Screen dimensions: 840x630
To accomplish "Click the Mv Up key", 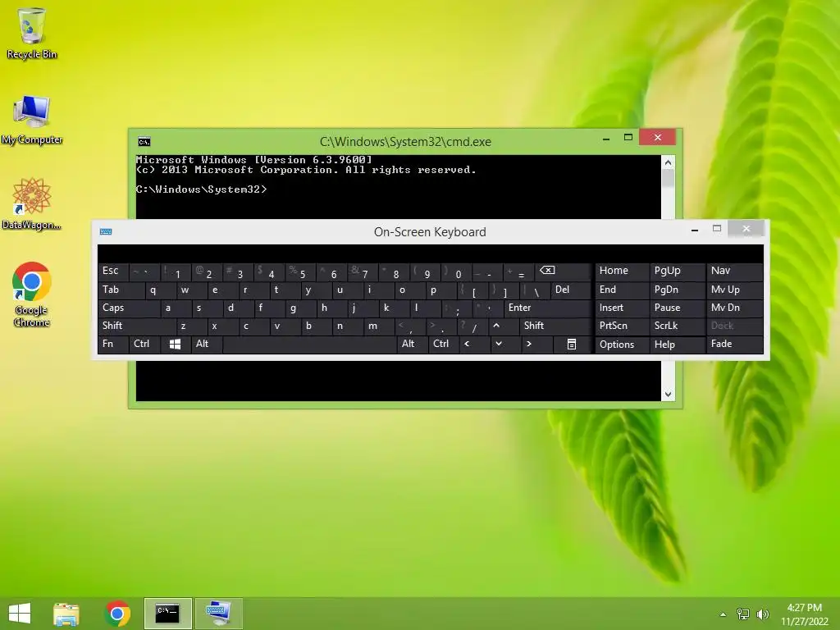I will click(734, 290).
